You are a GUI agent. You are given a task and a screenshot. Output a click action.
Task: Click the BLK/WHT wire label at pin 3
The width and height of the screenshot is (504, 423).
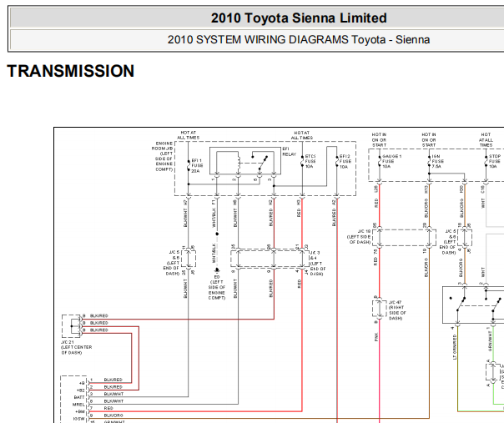point(113,394)
